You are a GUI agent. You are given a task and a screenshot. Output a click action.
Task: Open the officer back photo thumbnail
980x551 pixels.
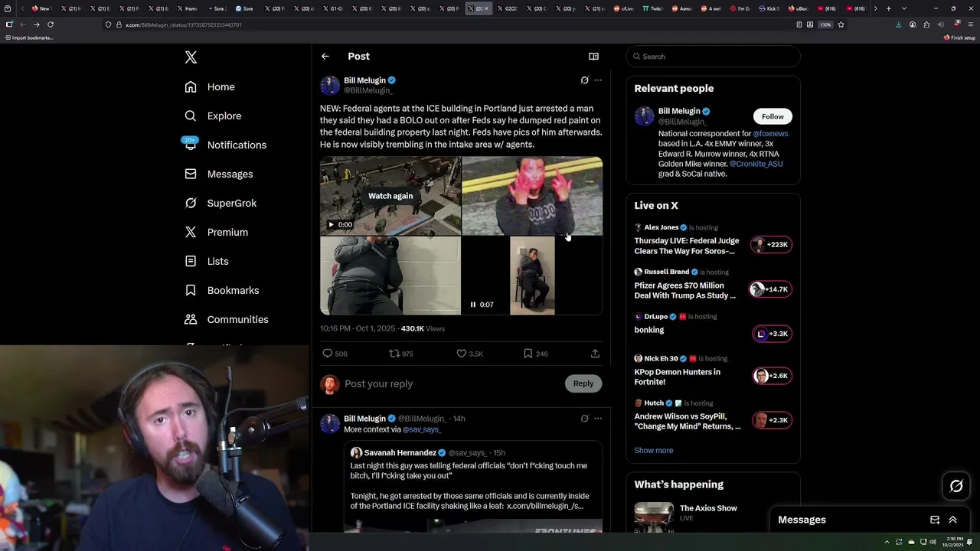point(390,275)
